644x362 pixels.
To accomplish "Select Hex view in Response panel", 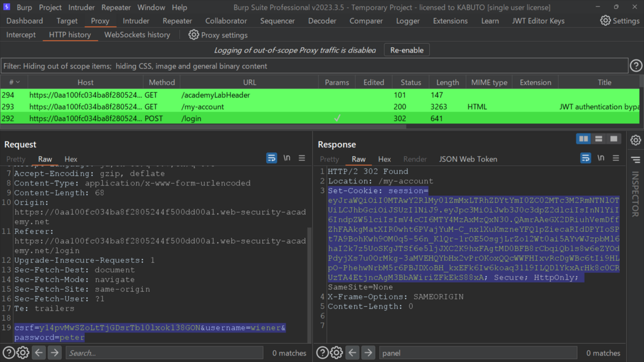I will [x=384, y=159].
